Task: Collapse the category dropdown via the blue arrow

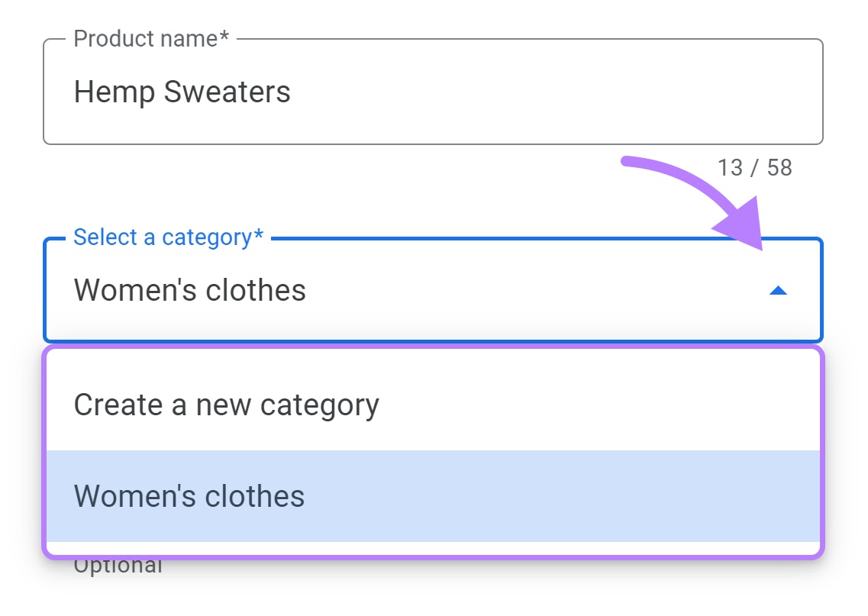Action: pyautogui.click(x=777, y=290)
